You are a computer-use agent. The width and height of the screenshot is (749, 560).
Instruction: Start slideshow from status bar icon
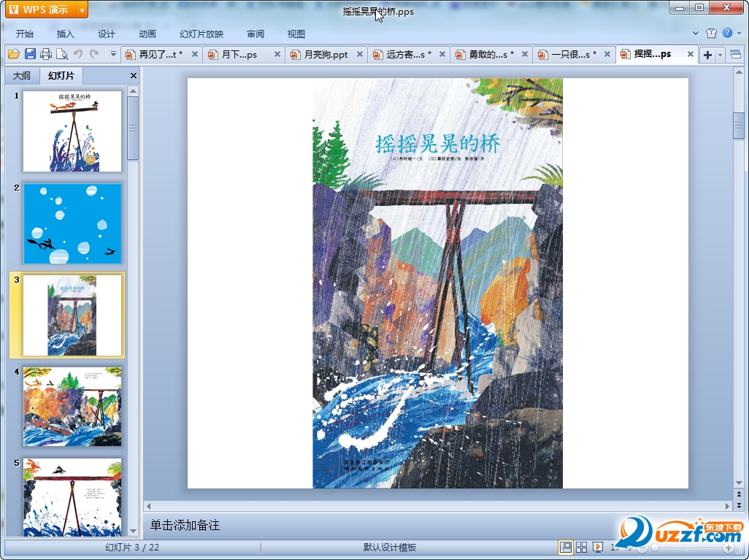(x=598, y=547)
